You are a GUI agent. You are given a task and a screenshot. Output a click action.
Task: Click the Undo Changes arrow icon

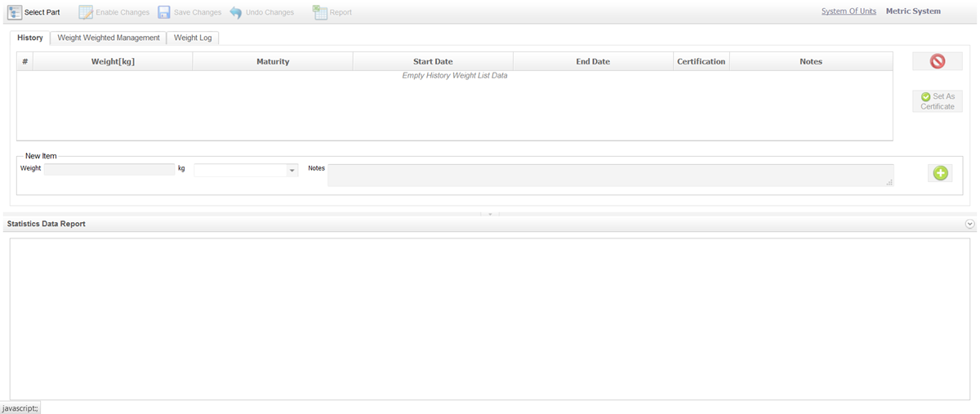[236, 12]
